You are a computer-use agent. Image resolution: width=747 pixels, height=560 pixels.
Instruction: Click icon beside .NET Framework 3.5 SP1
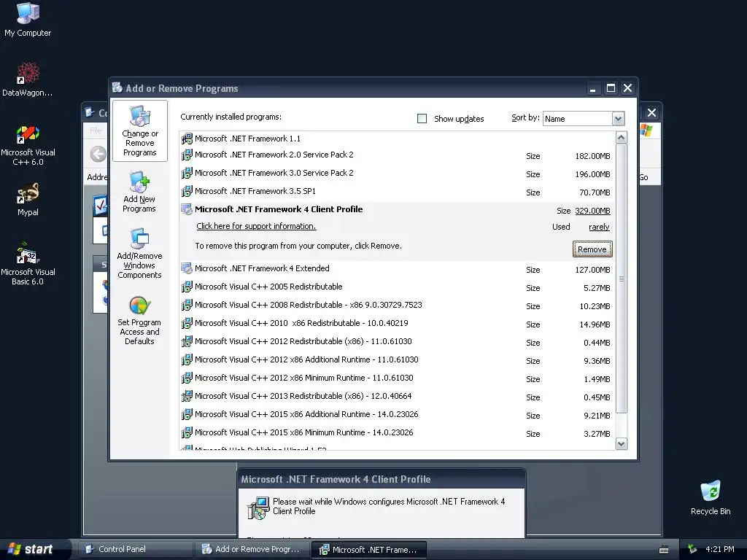[187, 191]
